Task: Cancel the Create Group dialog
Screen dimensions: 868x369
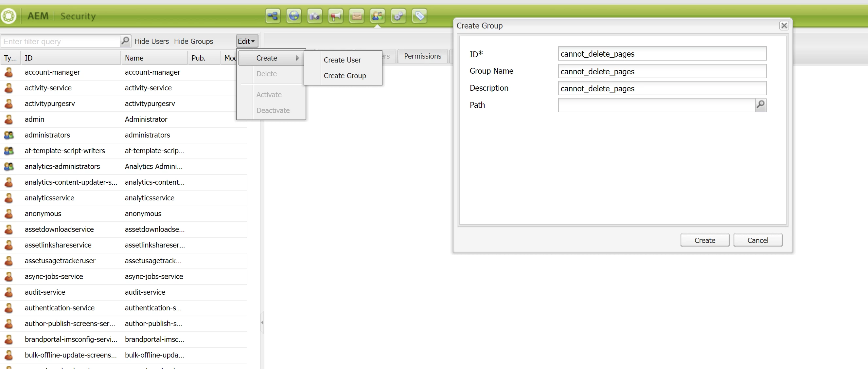Action: pos(757,240)
